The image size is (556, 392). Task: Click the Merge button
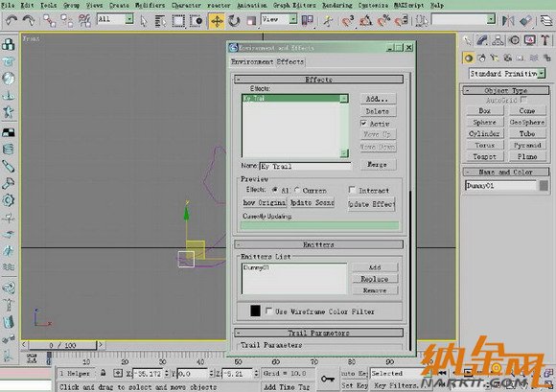coord(378,165)
